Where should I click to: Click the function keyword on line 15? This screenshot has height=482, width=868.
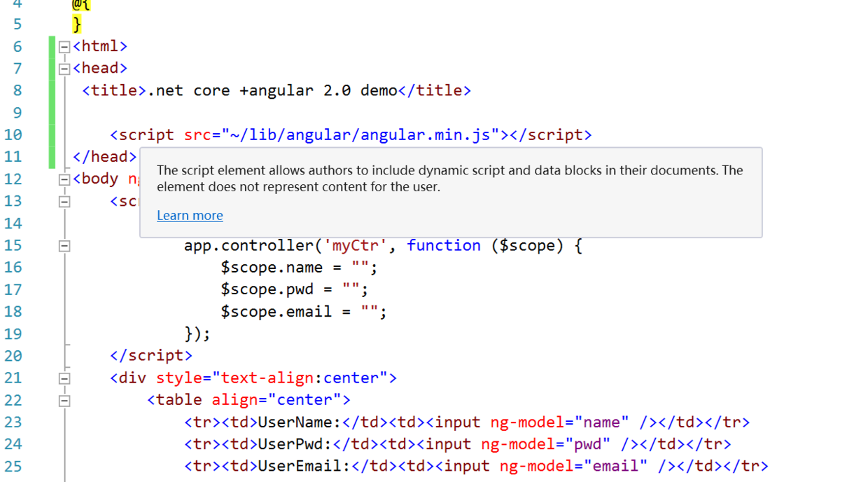coord(444,245)
